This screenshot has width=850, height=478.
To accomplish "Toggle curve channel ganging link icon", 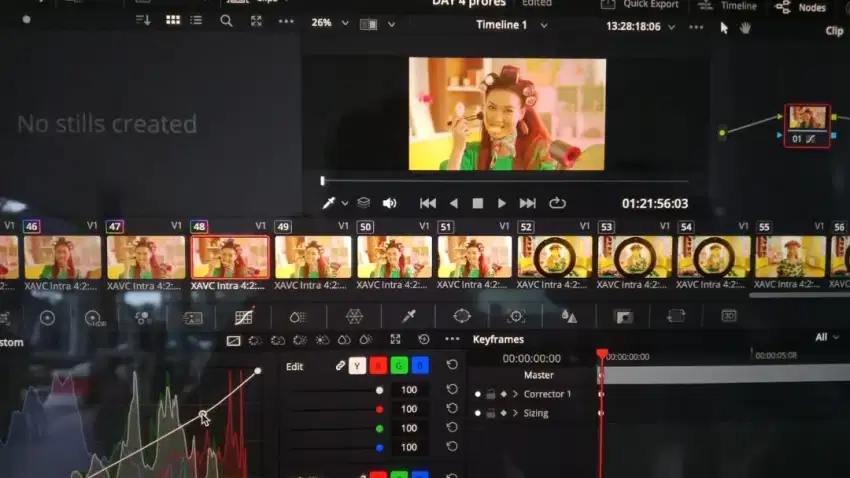I will 340,366.
